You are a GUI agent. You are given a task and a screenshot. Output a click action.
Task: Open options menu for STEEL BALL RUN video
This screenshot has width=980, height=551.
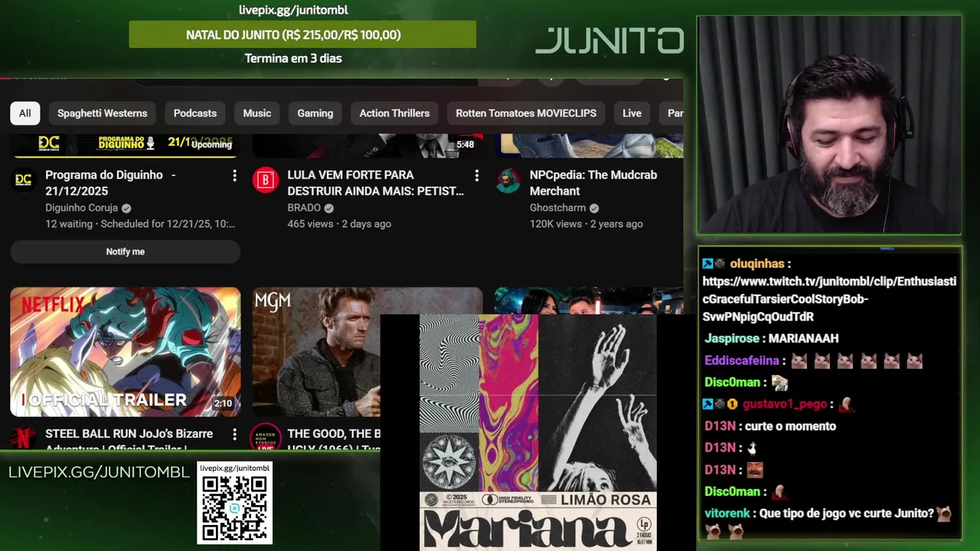pos(234,435)
